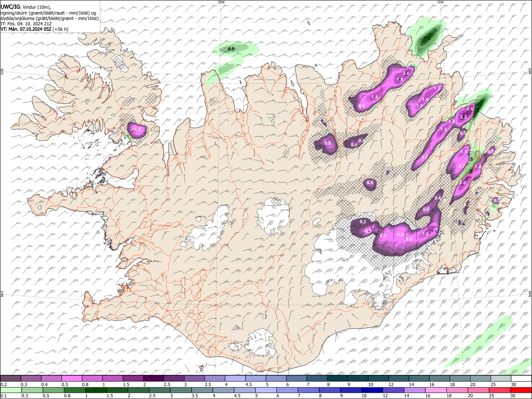The image size is (532, 399).
Task: Click the 'slydda/snjókoma' legend description line
Action: coord(49,18)
